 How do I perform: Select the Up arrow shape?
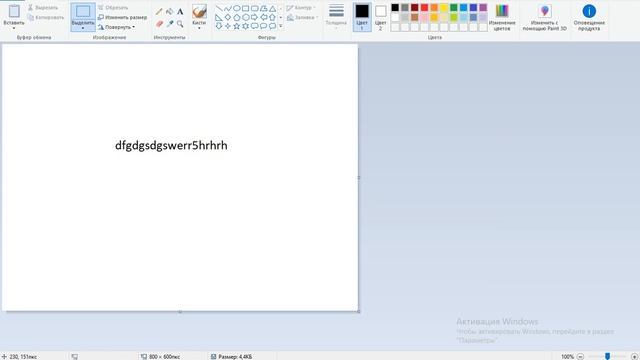272,17
